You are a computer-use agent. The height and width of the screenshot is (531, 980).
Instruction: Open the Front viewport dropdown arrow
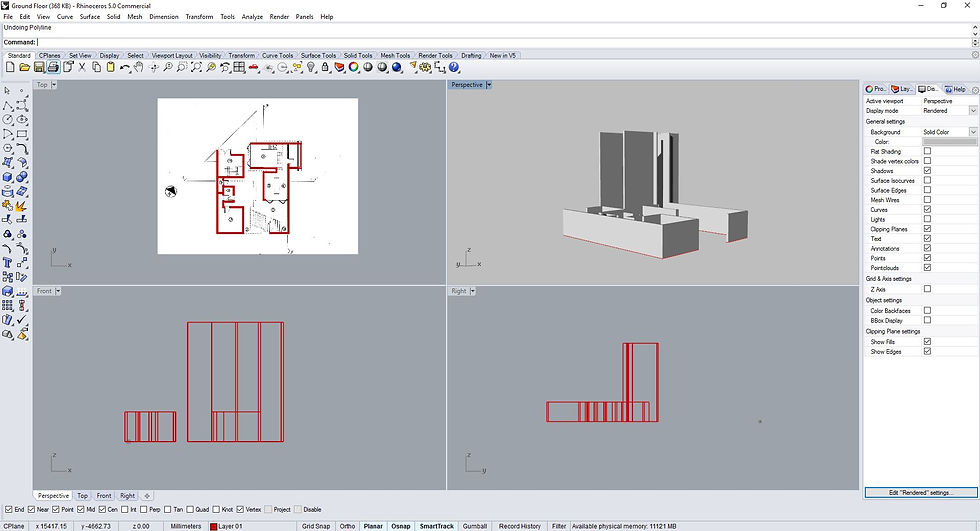pyautogui.click(x=58, y=291)
